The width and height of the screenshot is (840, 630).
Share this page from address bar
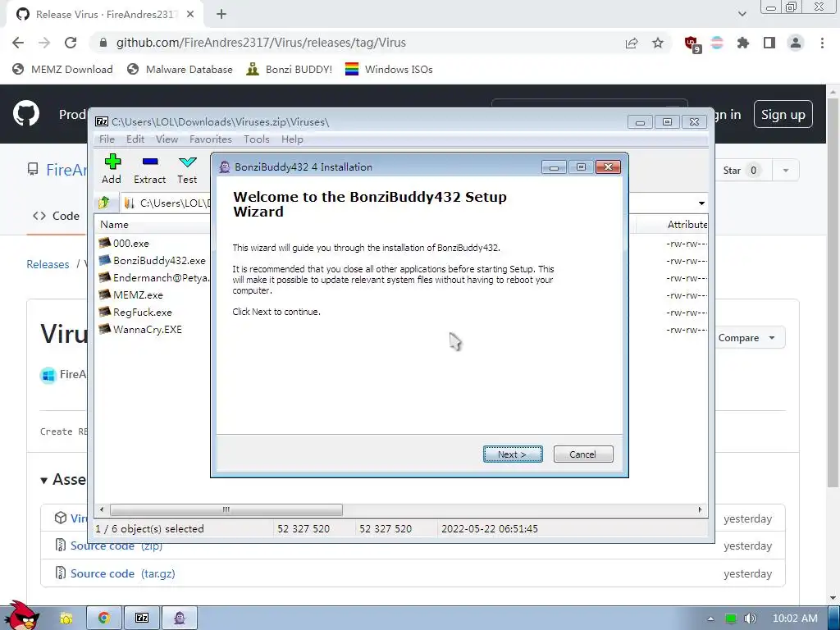[632, 43]
